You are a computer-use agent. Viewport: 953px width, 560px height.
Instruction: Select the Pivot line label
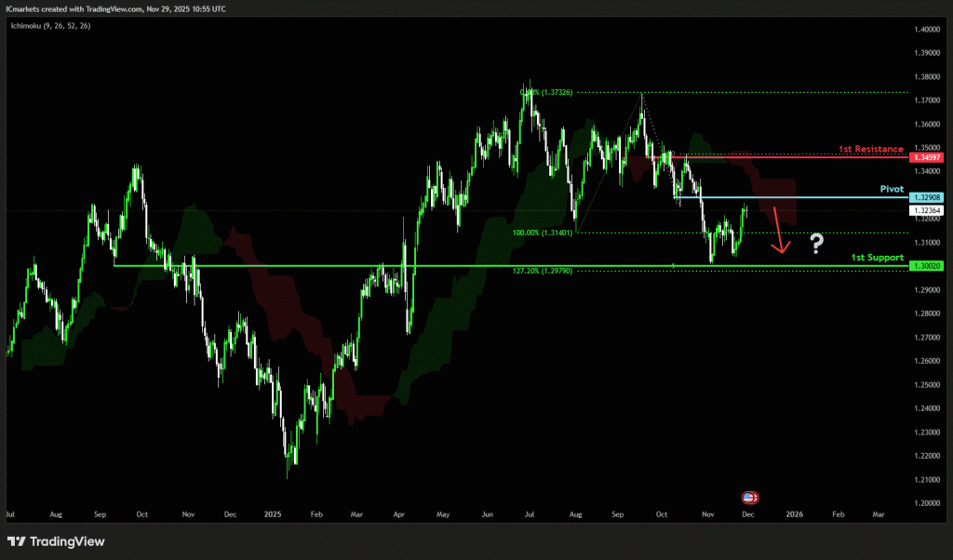click(x=892, y=189)
